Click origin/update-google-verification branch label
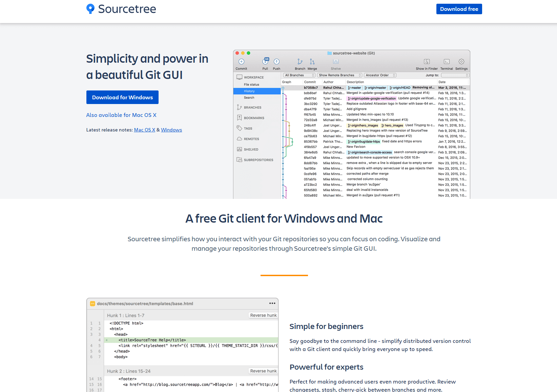Screen dimensions: 557x392 (372, 99)
